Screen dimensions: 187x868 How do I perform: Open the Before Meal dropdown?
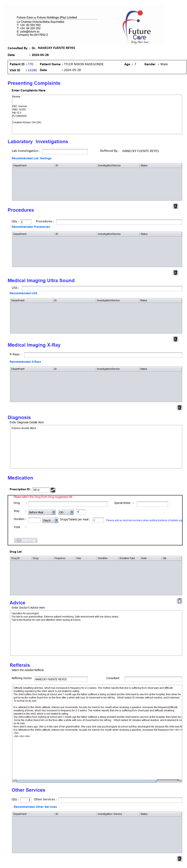[42, 512]
